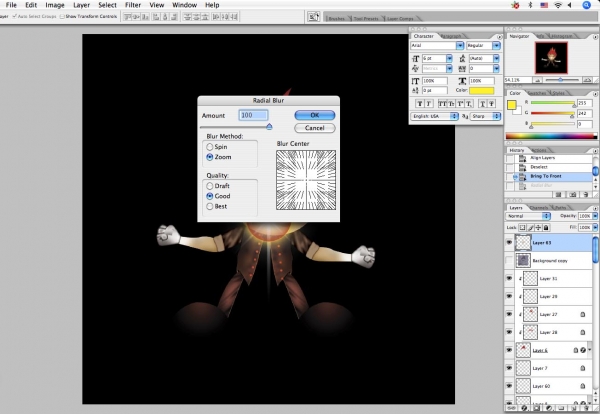
Task: Click the lock position icon
Action: 538,228
